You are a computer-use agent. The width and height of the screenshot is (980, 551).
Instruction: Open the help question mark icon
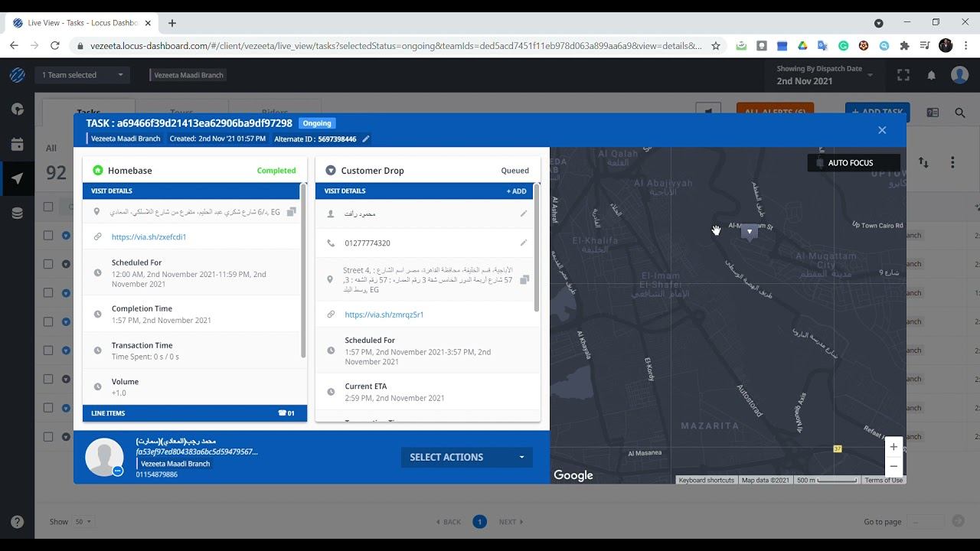[x=17, y=522]
